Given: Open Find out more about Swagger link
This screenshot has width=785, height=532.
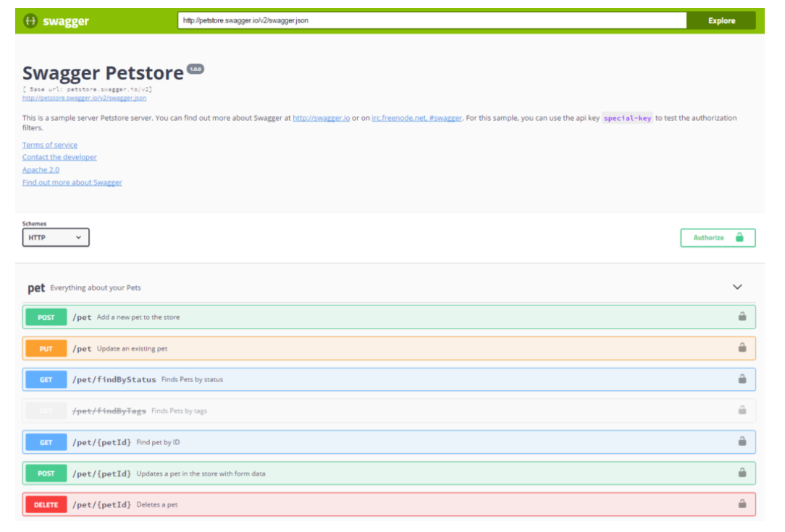Looking at the screenshot, I should point(72,182).
